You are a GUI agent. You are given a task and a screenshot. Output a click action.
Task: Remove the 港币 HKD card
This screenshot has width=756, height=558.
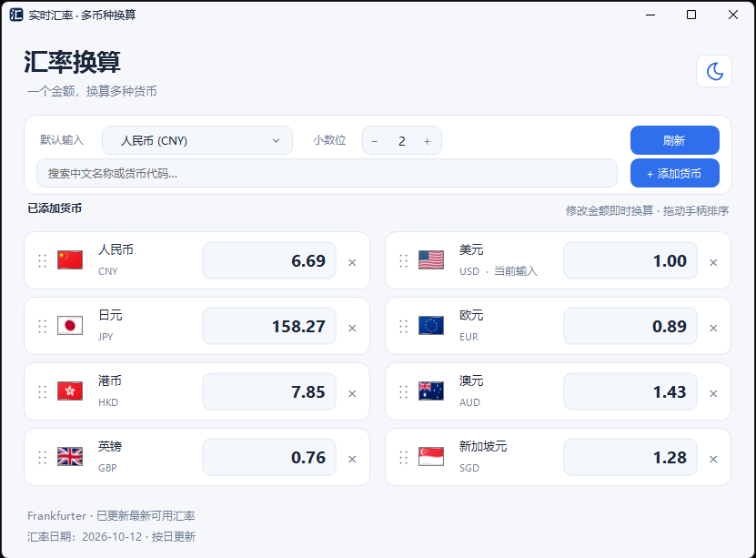[352, 393]
